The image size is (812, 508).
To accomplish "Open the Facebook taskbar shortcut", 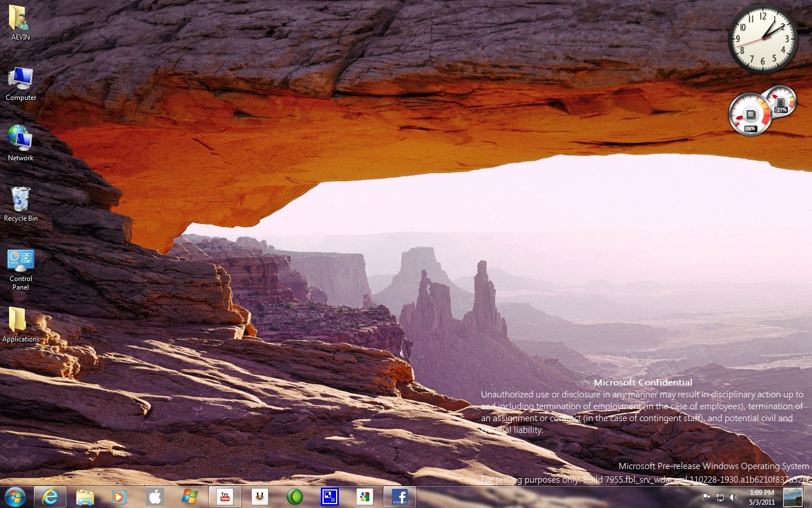I will (x=399, y=497).
